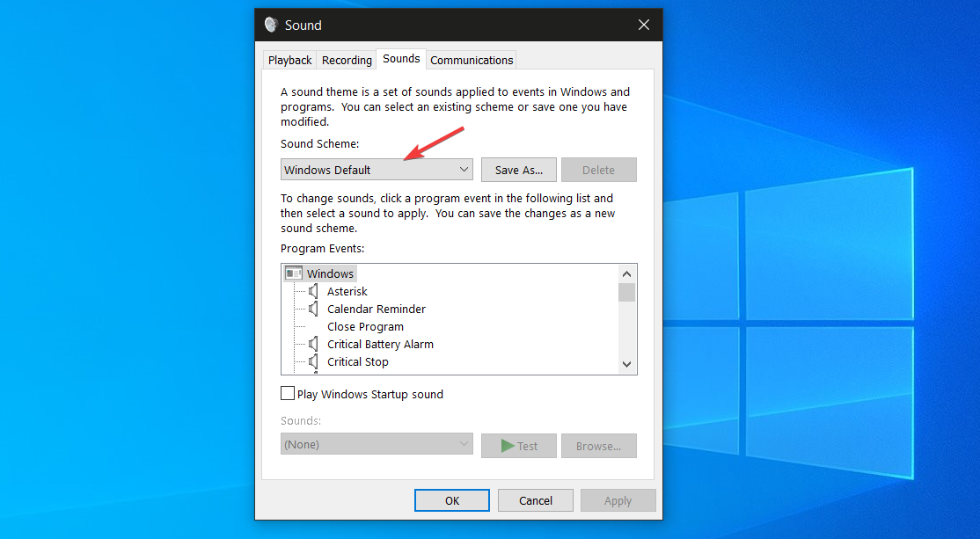The height and width of the screenshot is (539, 980).
Task: Select the Windows item in Program Events
Action: pyautogui.click(x=330, y=273)
